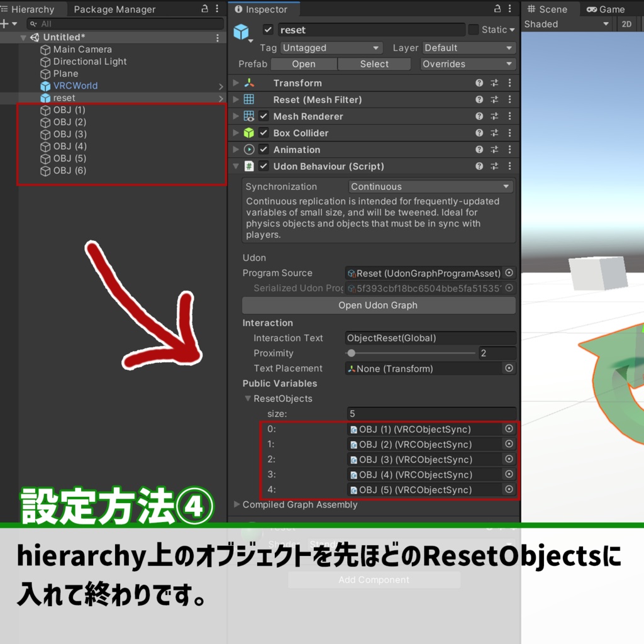Click the Mesh Renderer component icon
This screenshot has width=644, height=644.
250,116
